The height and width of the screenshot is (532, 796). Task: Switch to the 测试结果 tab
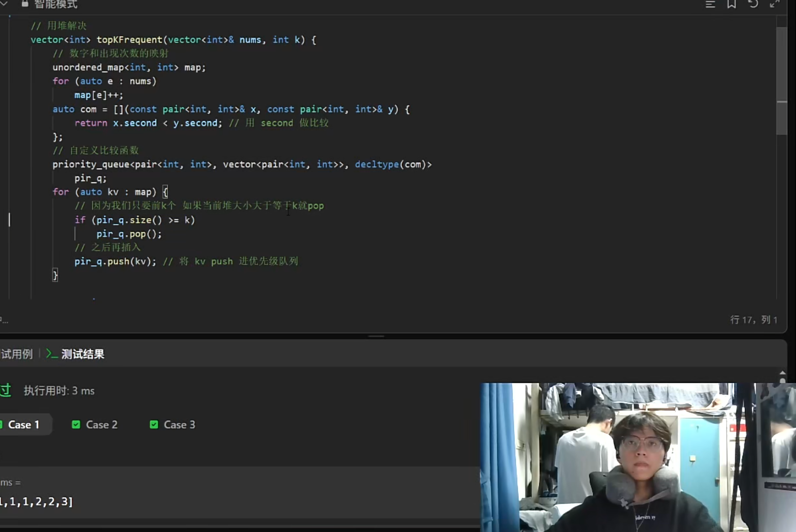[x=83, y=354]
